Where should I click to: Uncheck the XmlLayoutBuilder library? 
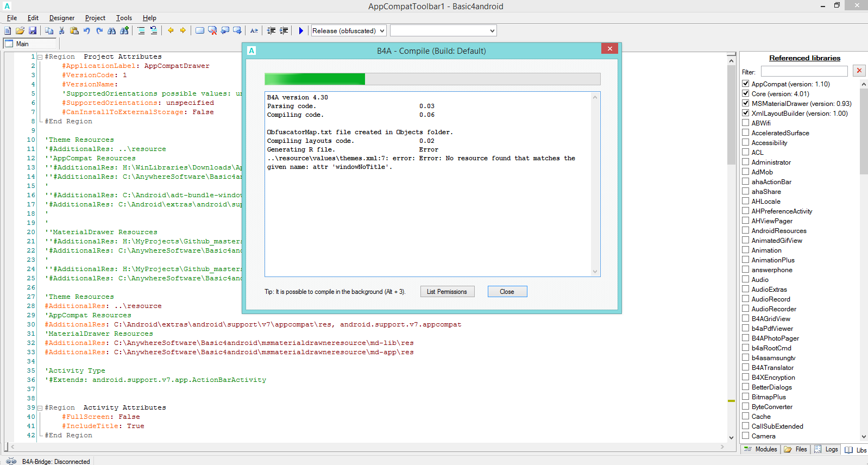746,113
